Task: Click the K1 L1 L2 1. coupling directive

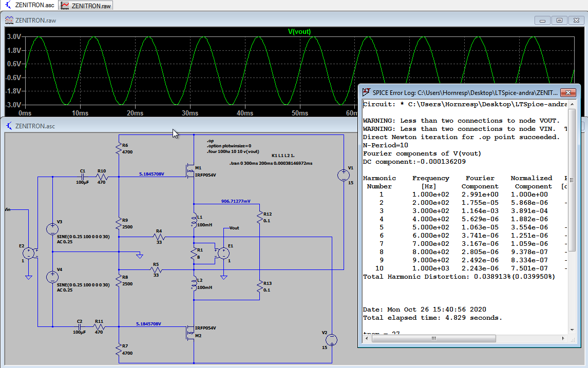Action: click(283, 156)
